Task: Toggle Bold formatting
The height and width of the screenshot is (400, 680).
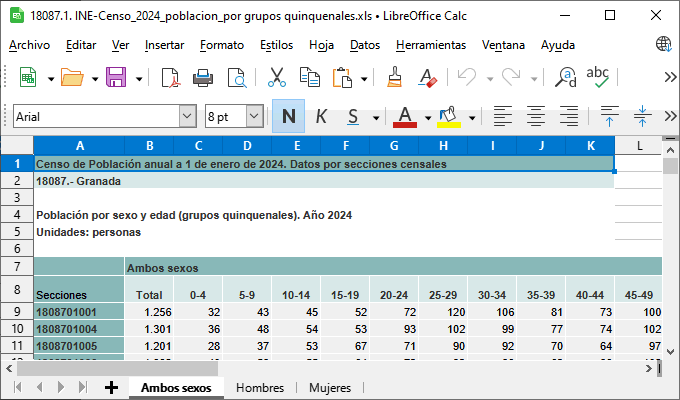Action: (288, 116)
